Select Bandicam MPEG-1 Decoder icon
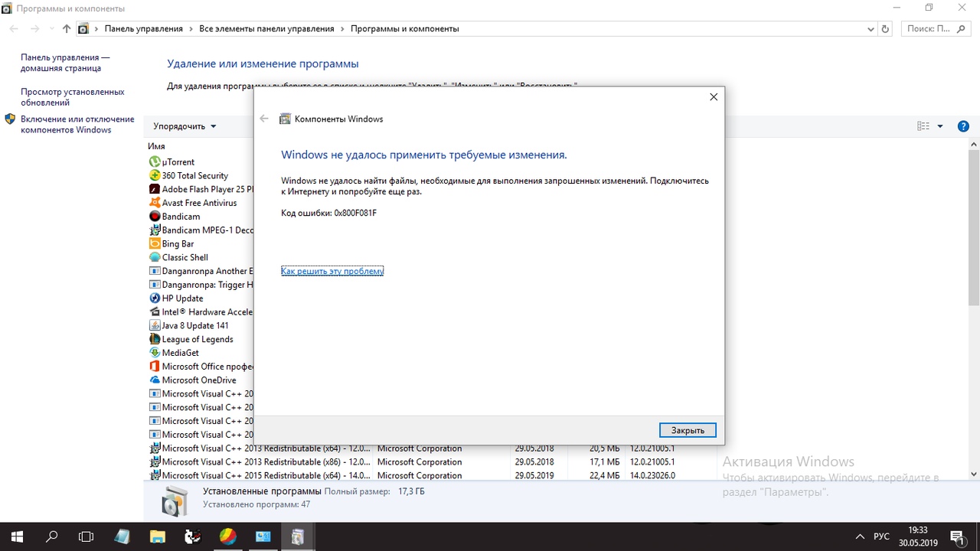The width and height of the screenshot is (980, 551). (x=155, y=230)
